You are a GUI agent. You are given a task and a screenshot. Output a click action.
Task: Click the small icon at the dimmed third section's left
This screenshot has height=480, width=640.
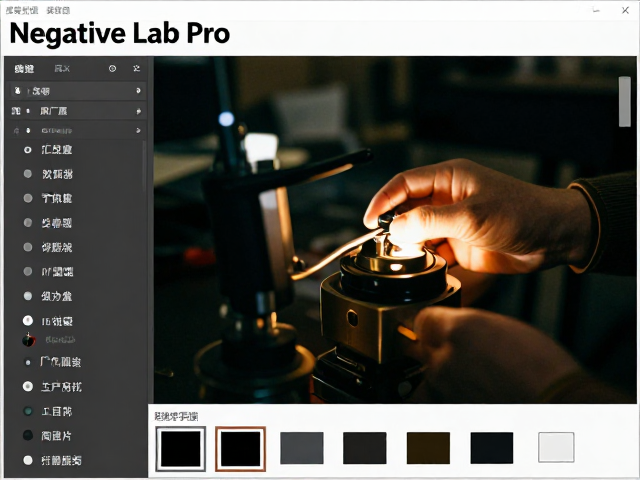pos(16,131)
